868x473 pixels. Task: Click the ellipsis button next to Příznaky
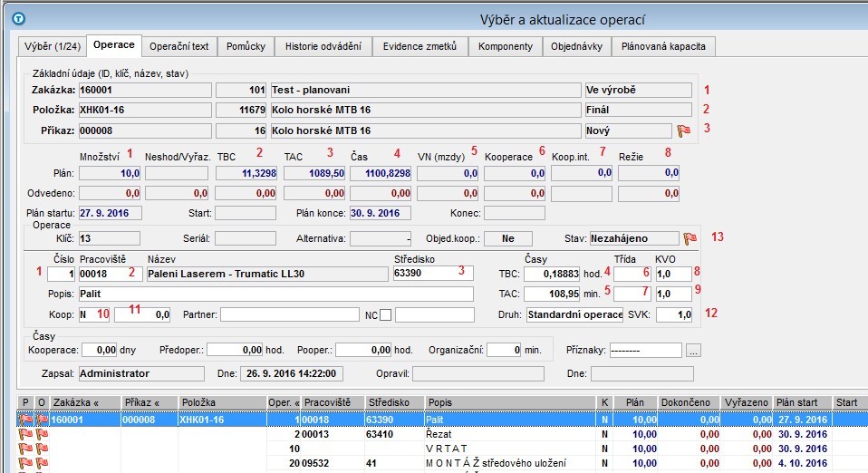coord(694,351)
